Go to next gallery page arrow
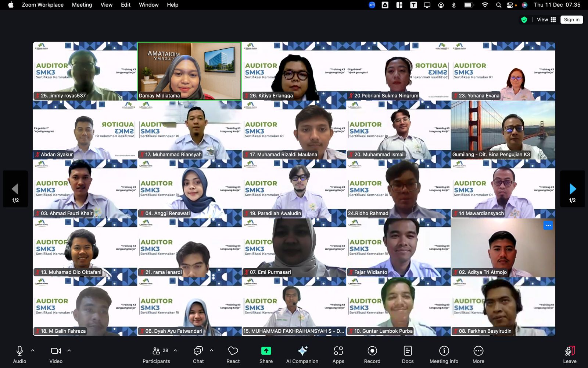This screenshot has height=368, width=588. [572, 189]
